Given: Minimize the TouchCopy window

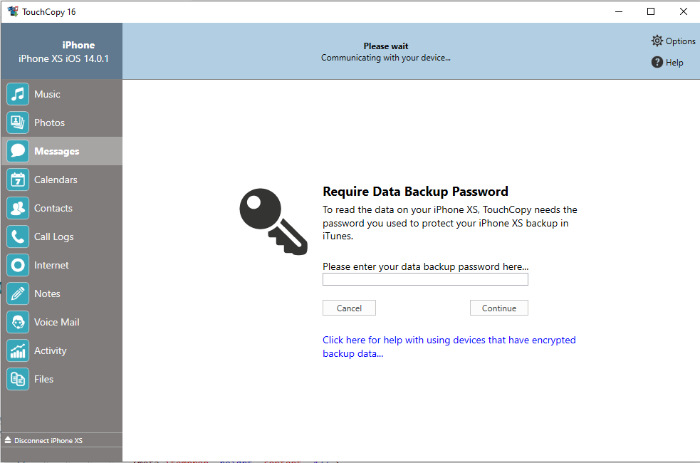Looking at the screenshot, I should point(619,12).
